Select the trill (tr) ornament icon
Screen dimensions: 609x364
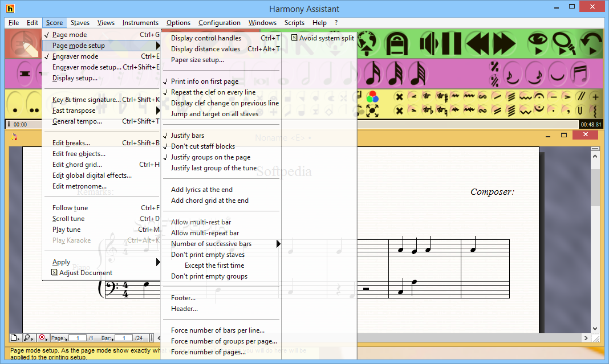coord(427,96)
